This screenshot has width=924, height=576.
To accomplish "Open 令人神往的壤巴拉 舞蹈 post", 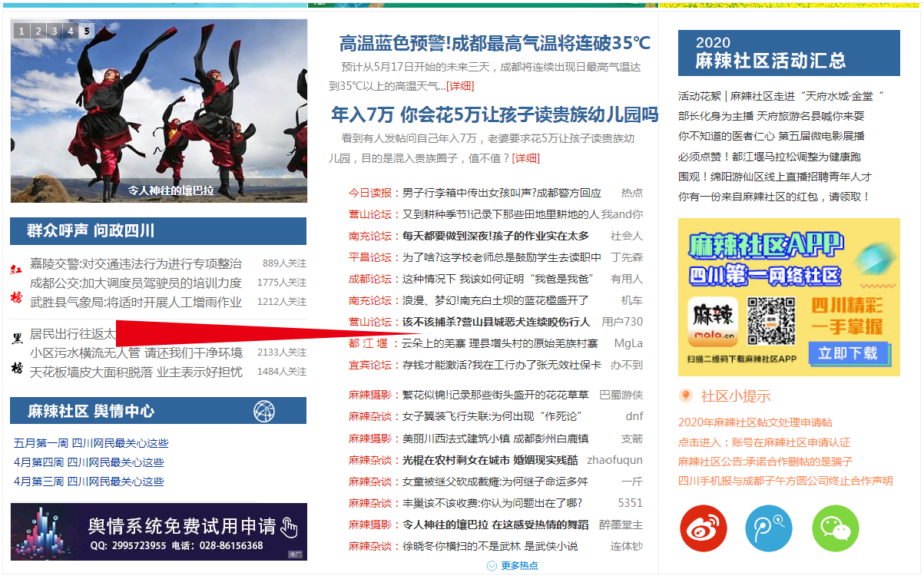I will [495, 525].
